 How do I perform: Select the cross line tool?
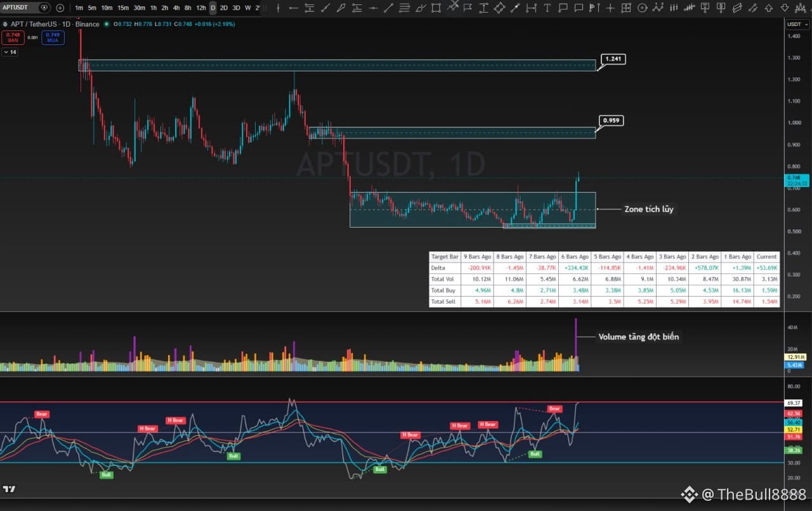[x=611, y=8]
